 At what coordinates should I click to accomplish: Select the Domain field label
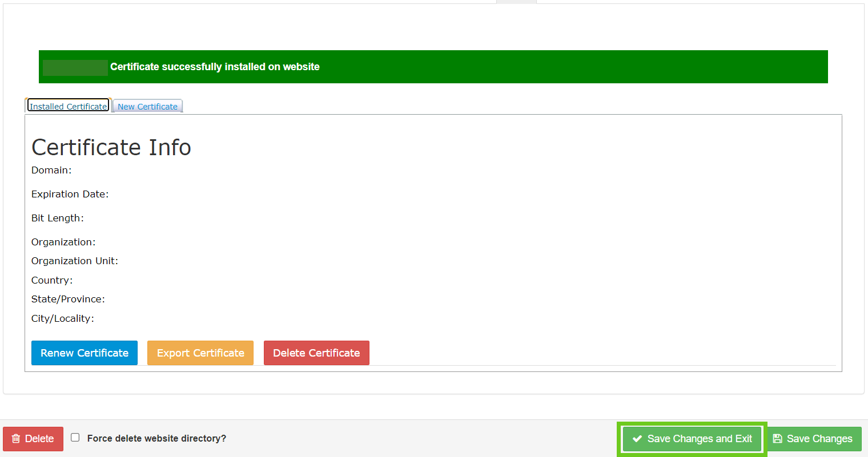pos(51,171)
